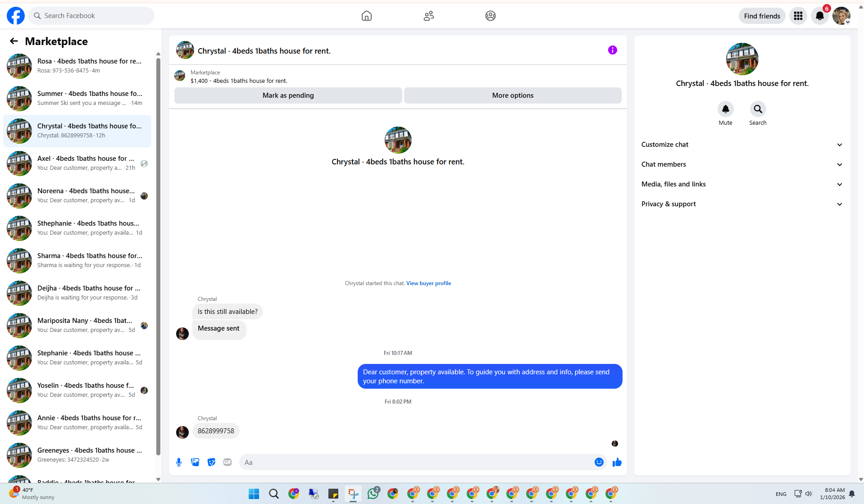The height and width of the screenshot is (504, 864).
Task: Expand the Privacy & support section
Action: click(742, 204)
